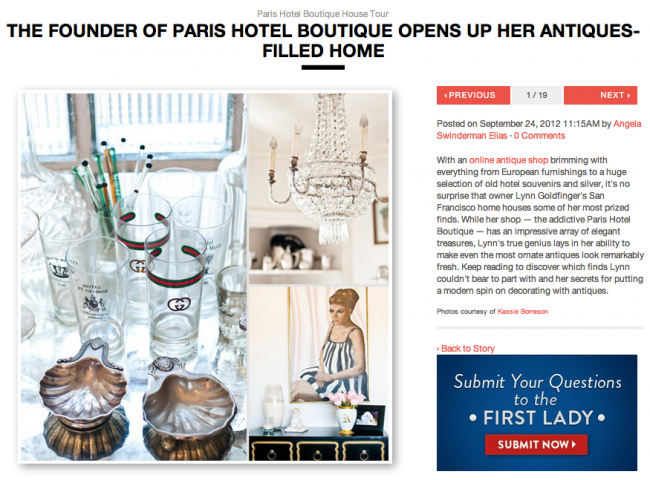Click the article headline title

(x=323, y=41)
